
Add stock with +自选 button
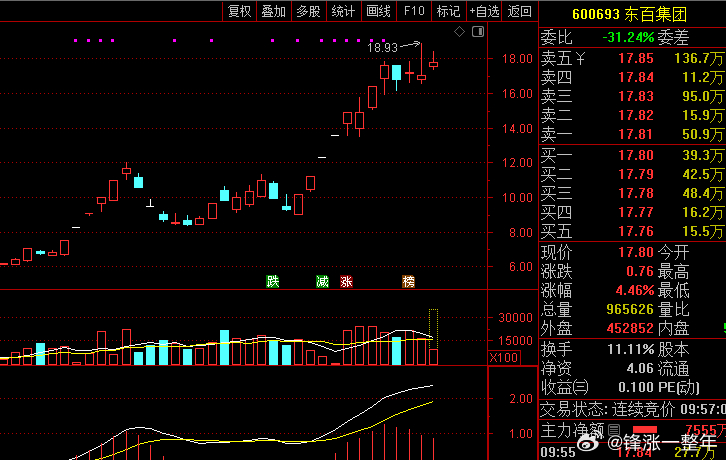pyautogui.click(x=484, y=11)
